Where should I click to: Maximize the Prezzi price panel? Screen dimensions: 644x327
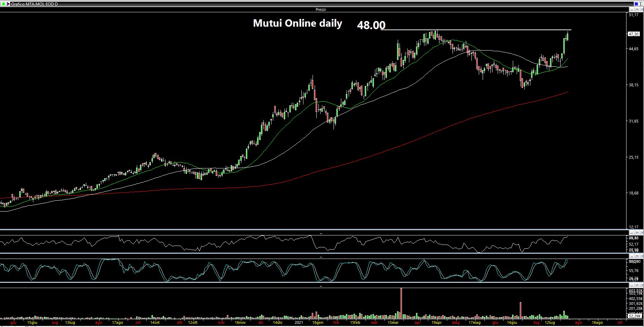click(x=637, y=9)
